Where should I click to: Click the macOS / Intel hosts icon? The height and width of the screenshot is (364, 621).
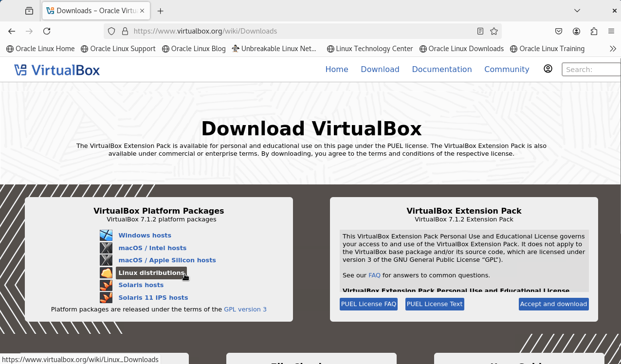(x=106, y=248)
